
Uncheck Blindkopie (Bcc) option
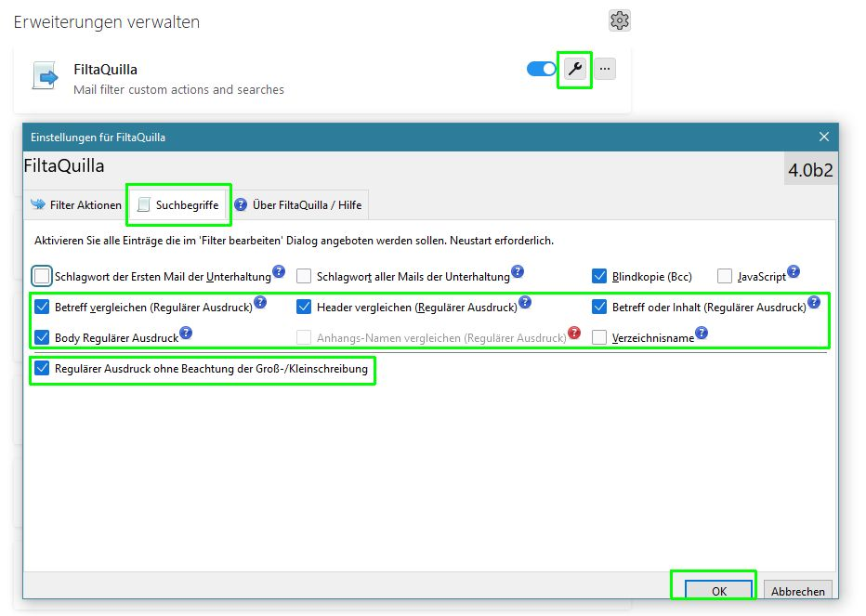pos(598,276)
